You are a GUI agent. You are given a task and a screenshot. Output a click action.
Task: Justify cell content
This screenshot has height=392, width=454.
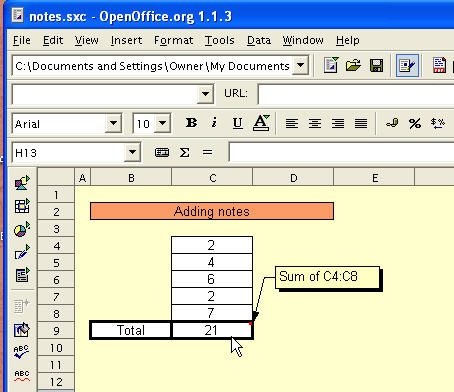(x=361, y=123)
